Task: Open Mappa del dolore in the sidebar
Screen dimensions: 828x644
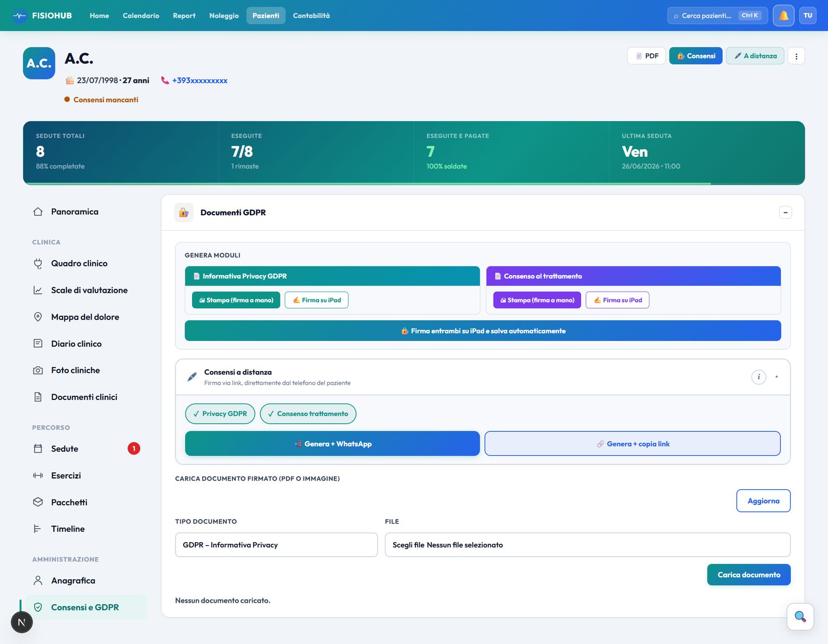Action: 86,317
